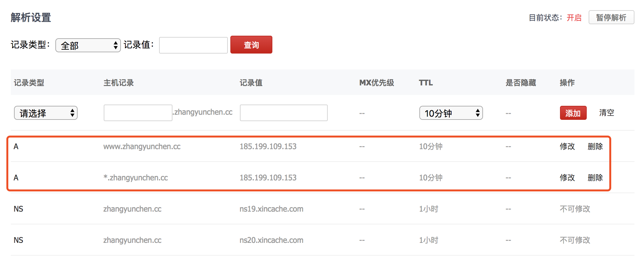Focus the 记录值 search input field
The image size is (644, 269).
[x=193, y=45]
